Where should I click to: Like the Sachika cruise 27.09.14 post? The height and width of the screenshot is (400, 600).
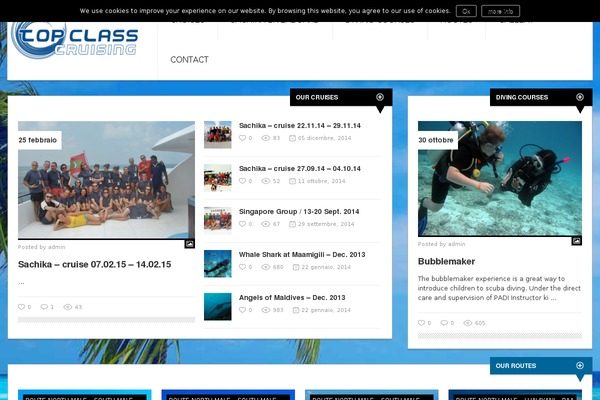point(243,181)
